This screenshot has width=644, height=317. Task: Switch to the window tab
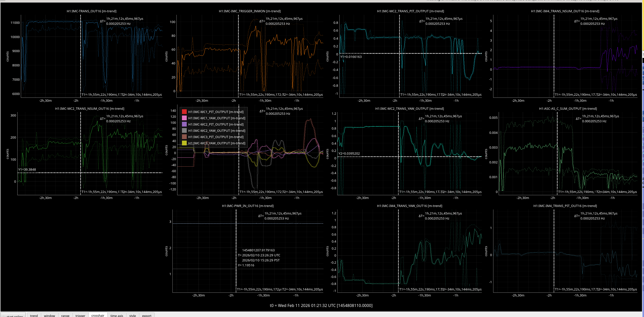point(49,315)
